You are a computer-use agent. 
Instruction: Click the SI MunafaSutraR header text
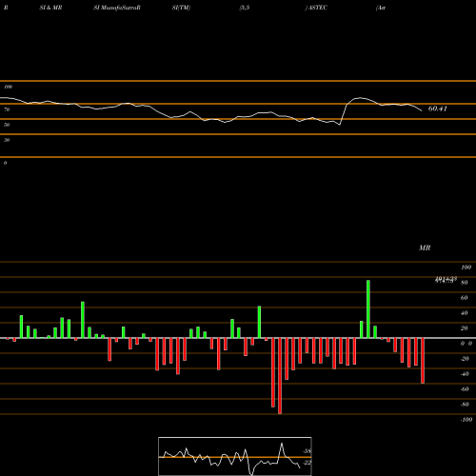(117, 8)
